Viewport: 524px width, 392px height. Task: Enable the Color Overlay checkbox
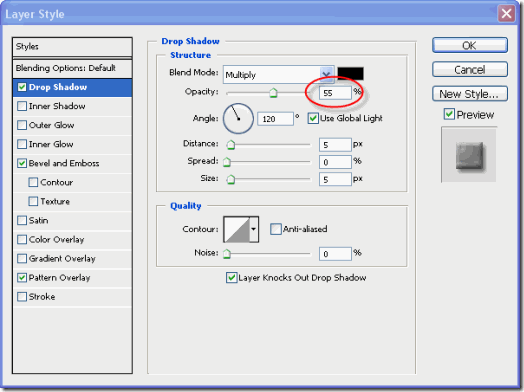click(22, 240)
